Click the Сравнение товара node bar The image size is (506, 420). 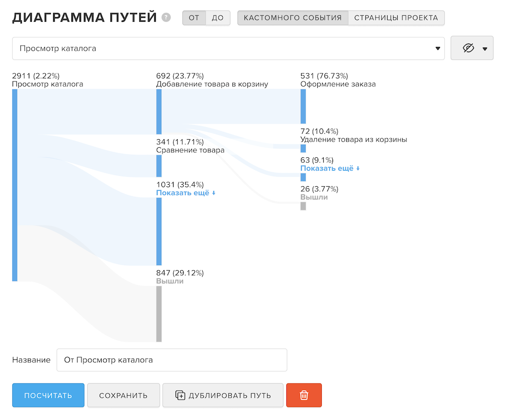159,165
